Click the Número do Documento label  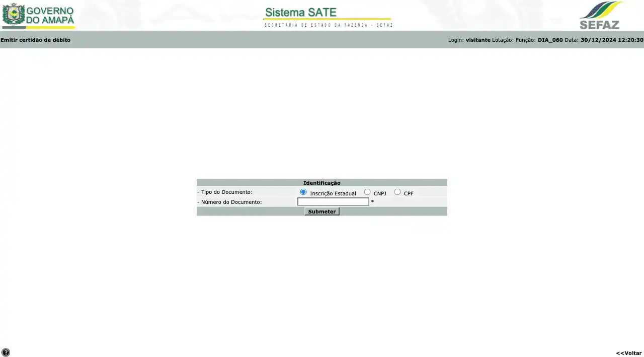pyautogui.click(x=229, y=202)
